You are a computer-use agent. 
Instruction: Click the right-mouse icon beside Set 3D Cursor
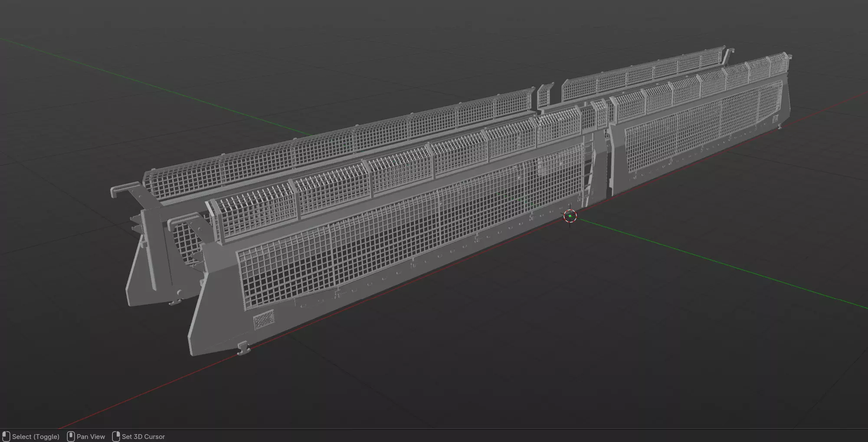tap(116, 436)
